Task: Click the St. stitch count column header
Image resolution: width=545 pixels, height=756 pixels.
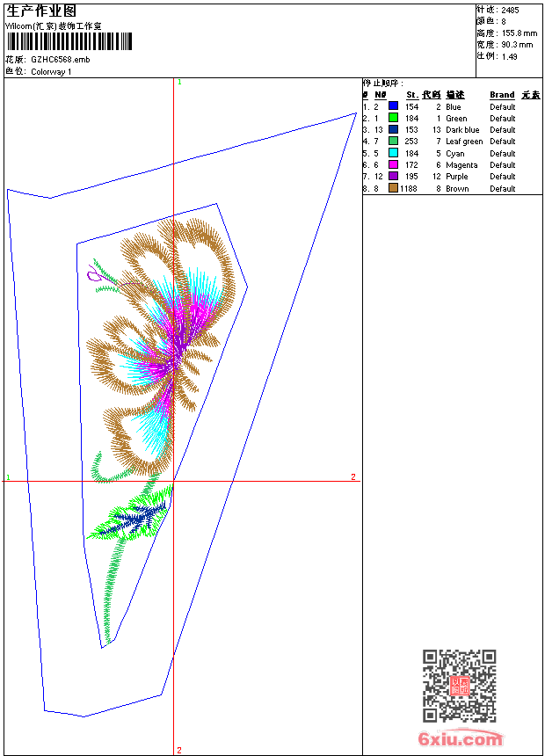Action: [x=411, y=95]
